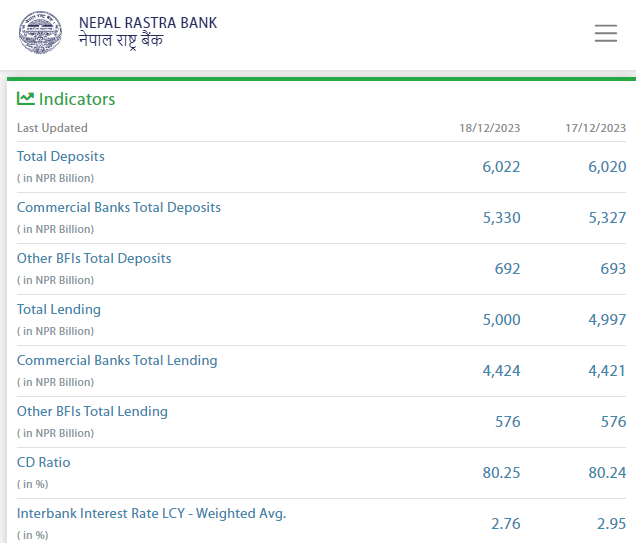This screenshot has width=636, height=543.
Task: Select the Total Lending indicator
Action: tap(59, 310)
